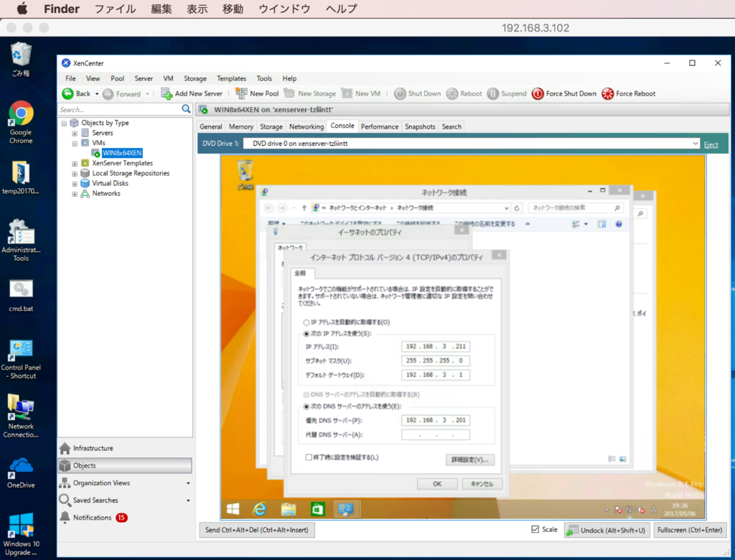Click Add New Server toolbar icon
This screenshot has height=560, width=735.
click(x=167, y=94)
